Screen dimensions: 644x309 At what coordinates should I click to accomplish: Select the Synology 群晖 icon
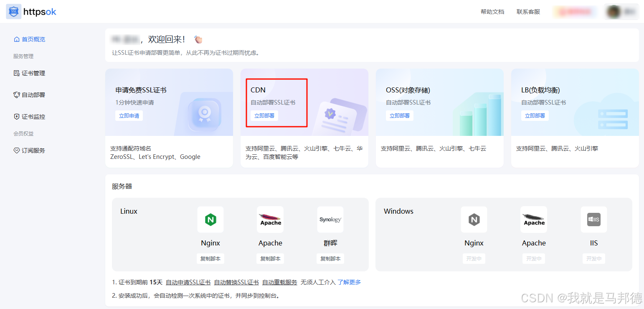[330, 219]
